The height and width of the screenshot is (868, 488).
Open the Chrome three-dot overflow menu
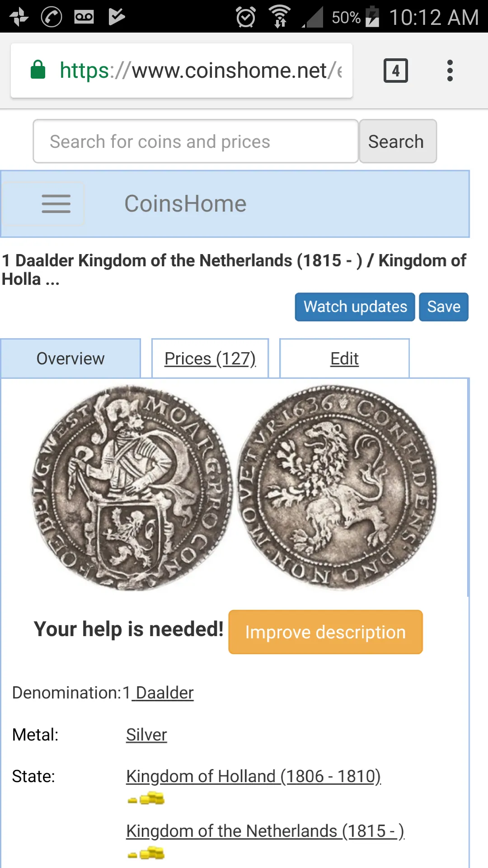pos(450,71)
